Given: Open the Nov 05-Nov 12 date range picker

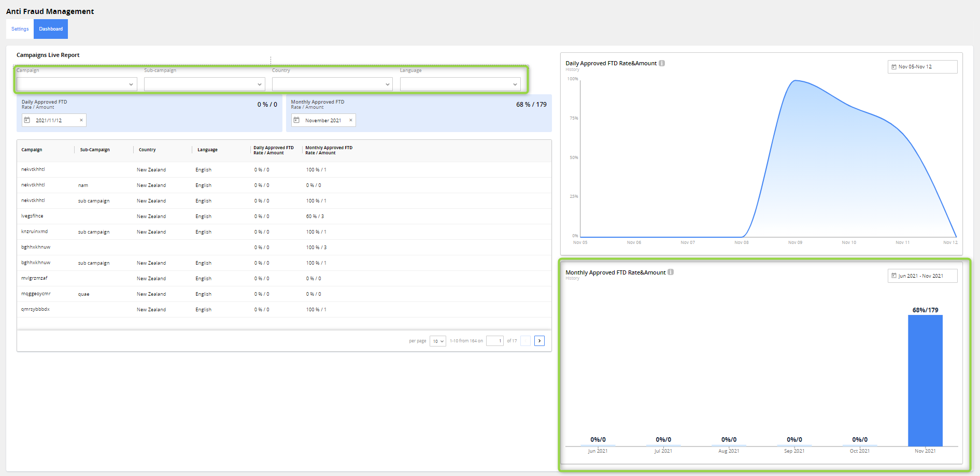Looking at the screenshot, I should point(922,66).
